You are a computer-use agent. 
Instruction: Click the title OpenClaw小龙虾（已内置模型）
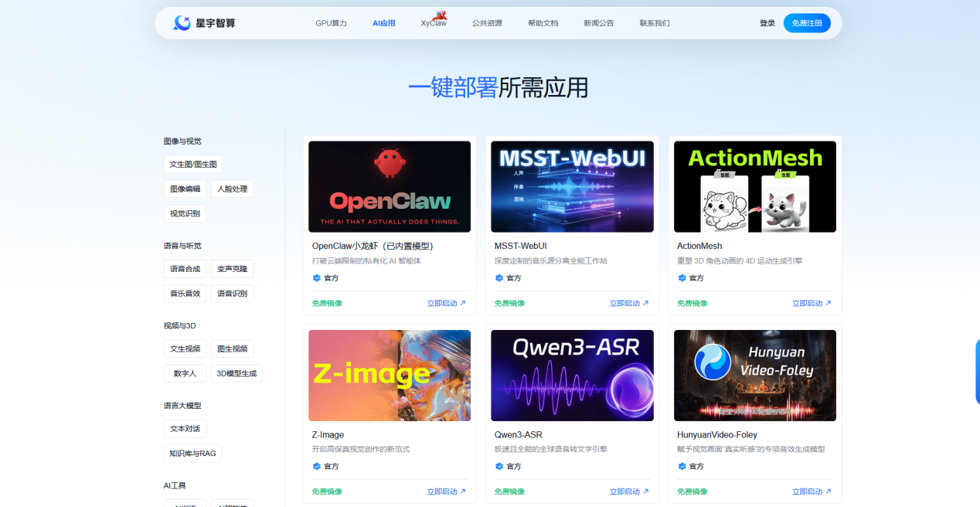pyautogui.click(x=375, y=246)
